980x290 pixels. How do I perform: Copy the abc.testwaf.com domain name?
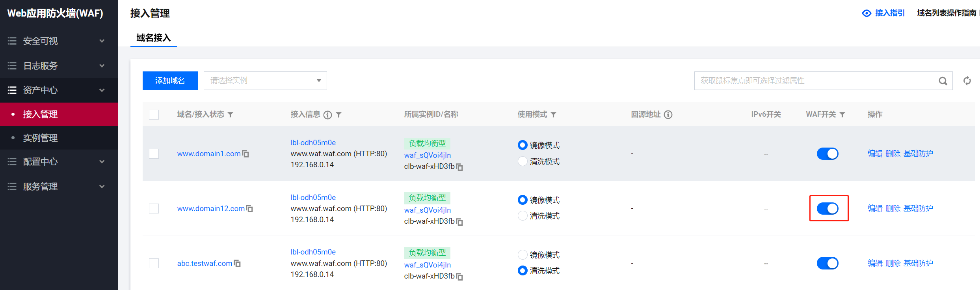click(237, 264)
